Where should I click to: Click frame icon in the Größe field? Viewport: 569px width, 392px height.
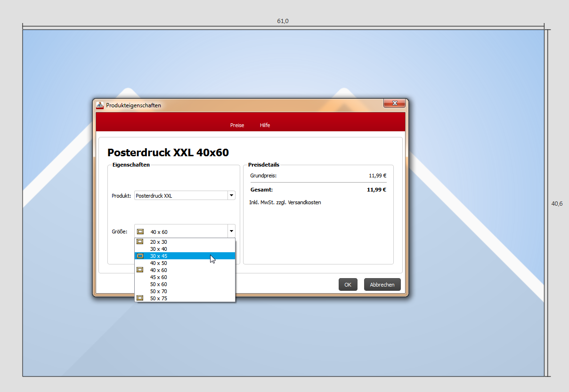140,232
